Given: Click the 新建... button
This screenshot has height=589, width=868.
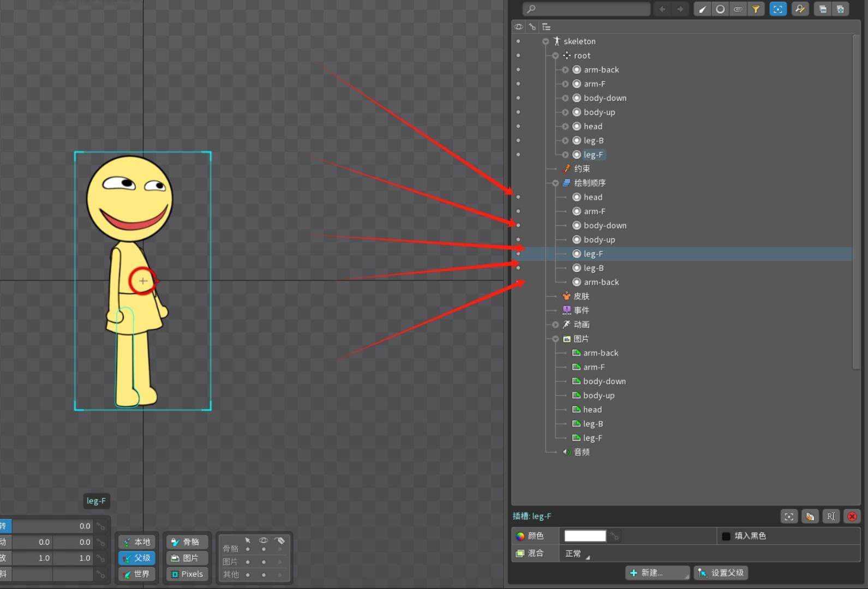Looking at the screenshot, I should [x=657, y=573].
